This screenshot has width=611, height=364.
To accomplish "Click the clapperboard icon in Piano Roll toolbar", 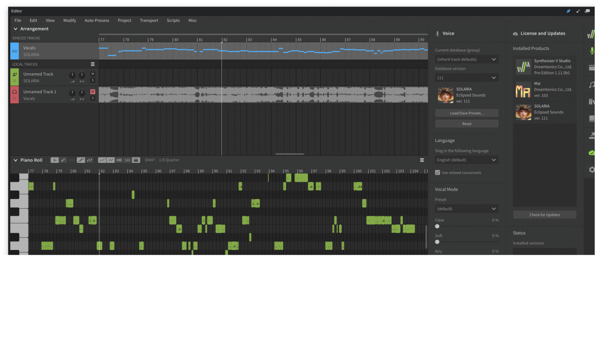I will click(136, 160).
